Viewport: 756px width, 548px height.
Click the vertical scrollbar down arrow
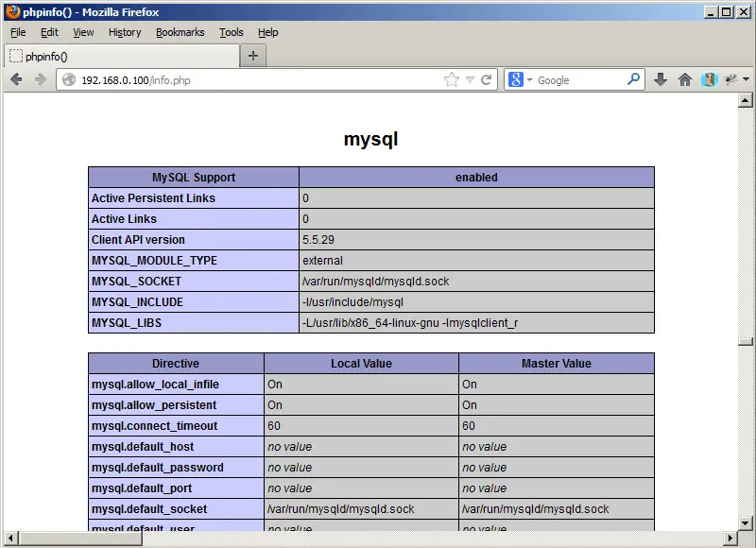point(746,522)
